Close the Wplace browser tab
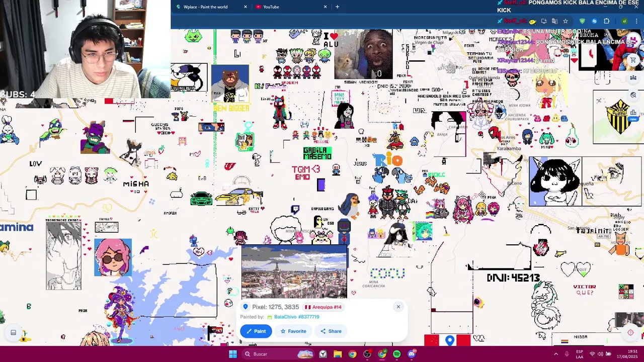The width and height of the screenshot is (644, 362). [246, 7]
